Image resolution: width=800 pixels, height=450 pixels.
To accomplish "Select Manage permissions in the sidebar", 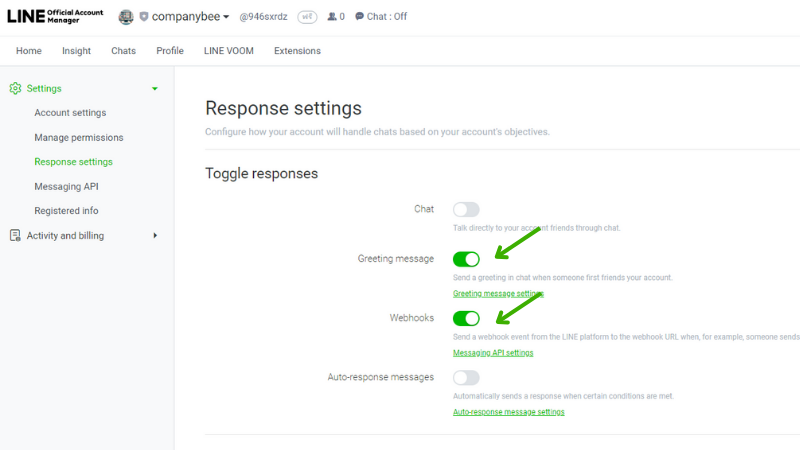I will click(x=79, y=137).
